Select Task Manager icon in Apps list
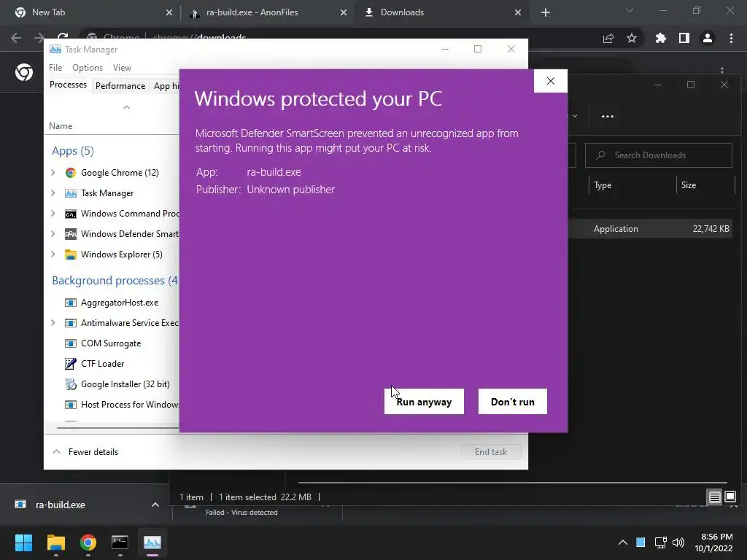This screenshot has height=560, width=747. [71, 192]
